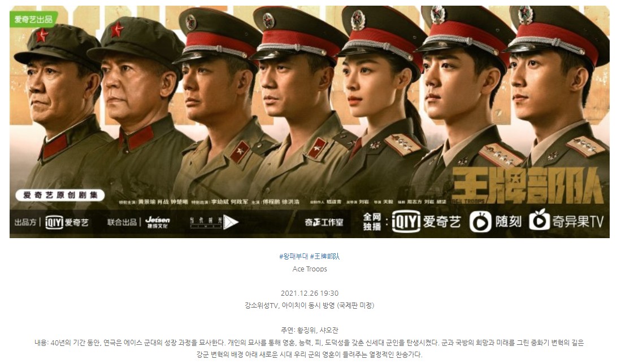The height and width of the screenshot is (364, 621).
Task: Click the 爱奇艺原创剧集 white pill label
Action: [x=60, y=195]
